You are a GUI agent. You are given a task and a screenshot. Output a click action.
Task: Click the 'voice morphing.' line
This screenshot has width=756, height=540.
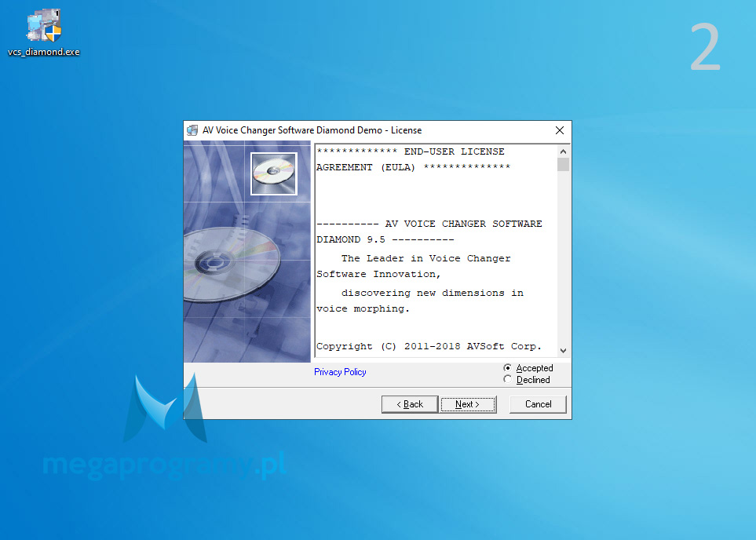coord(363,308)
